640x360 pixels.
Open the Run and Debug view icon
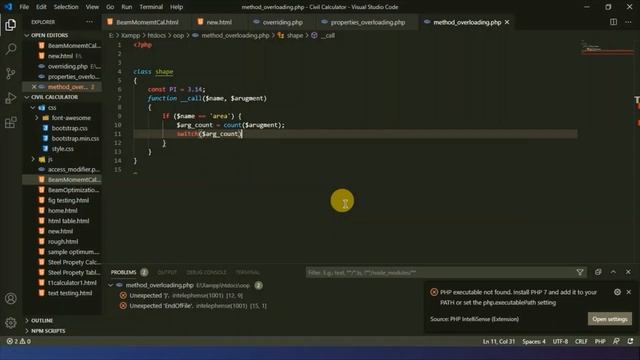(x=11, y=98)
